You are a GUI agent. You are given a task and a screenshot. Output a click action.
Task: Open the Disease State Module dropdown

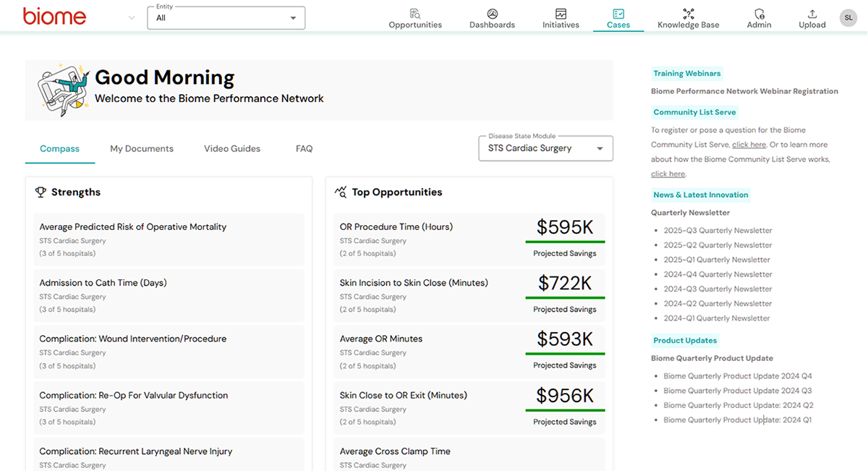pyautogui.click(x=545, y=148)
